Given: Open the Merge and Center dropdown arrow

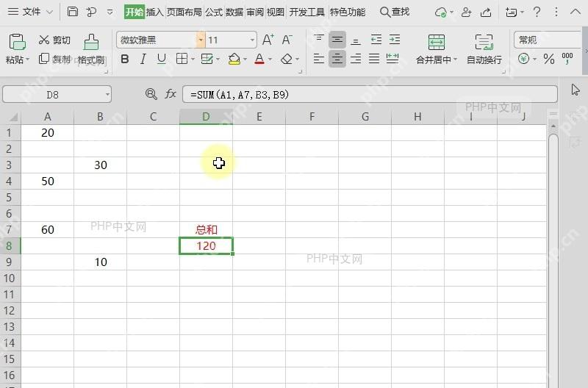Looking at the screenshot, I should (x=455, y=60).
